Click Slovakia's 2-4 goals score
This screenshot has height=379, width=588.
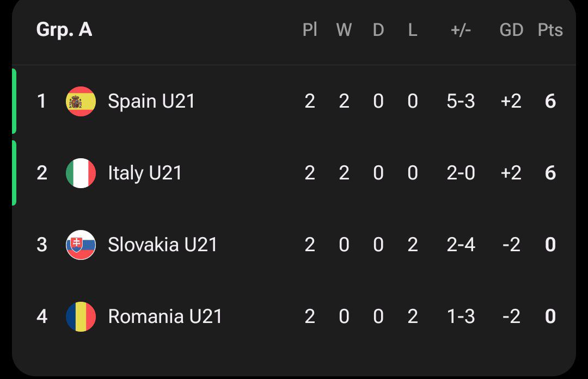tap(461, 245)
